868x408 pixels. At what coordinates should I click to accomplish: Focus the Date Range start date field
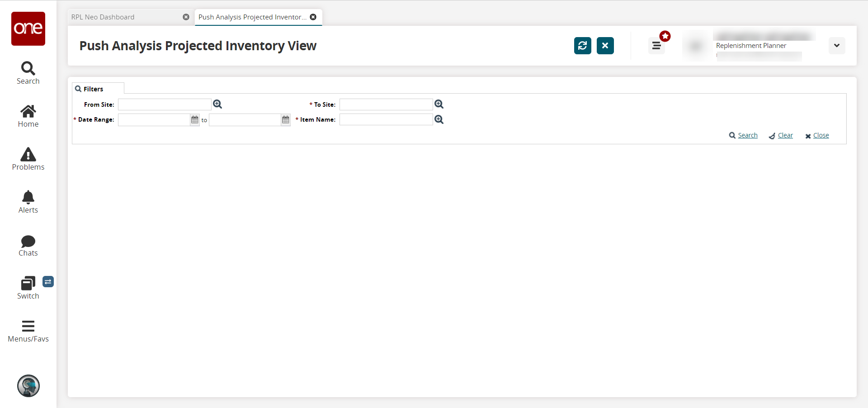(154, 120)
